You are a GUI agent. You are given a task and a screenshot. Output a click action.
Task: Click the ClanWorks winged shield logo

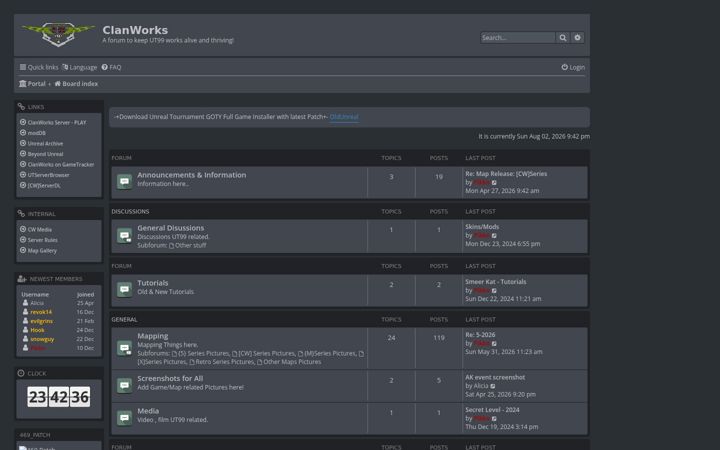(x=58, y=34)
